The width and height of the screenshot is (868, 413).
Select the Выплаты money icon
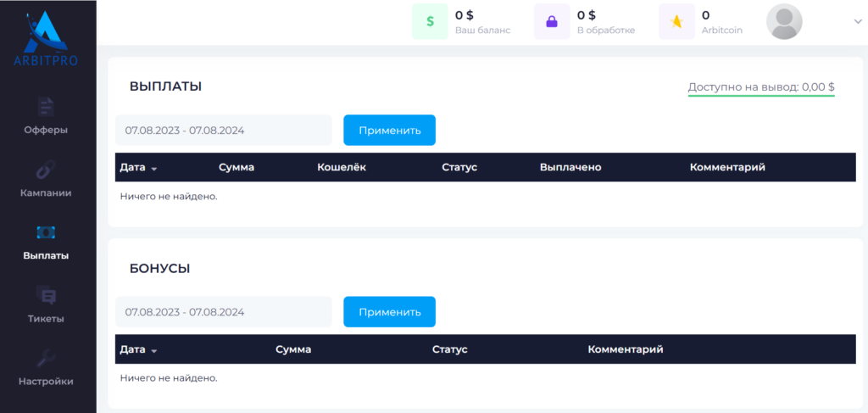coord(46,232)
